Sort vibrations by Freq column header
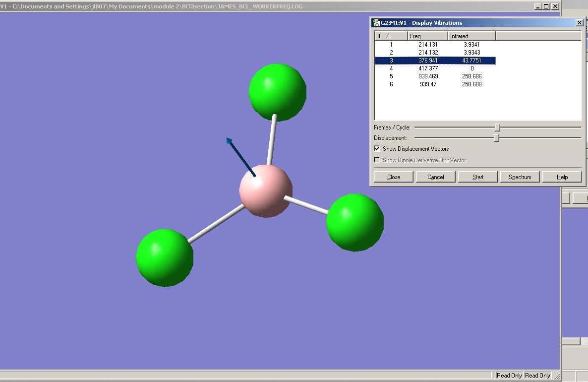The image size is (588, 382). (x=427, y=36)
